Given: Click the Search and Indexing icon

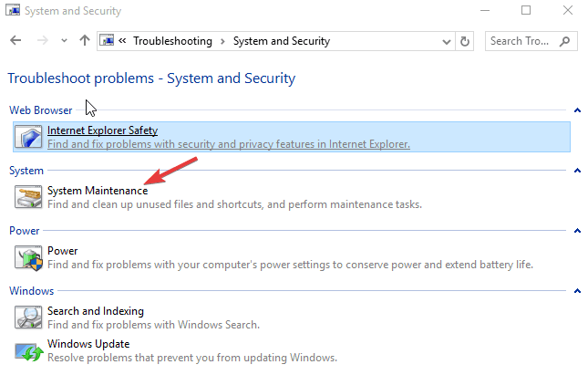Looking at the screenshot, I should pyautogui.click(x=29, y=318).
